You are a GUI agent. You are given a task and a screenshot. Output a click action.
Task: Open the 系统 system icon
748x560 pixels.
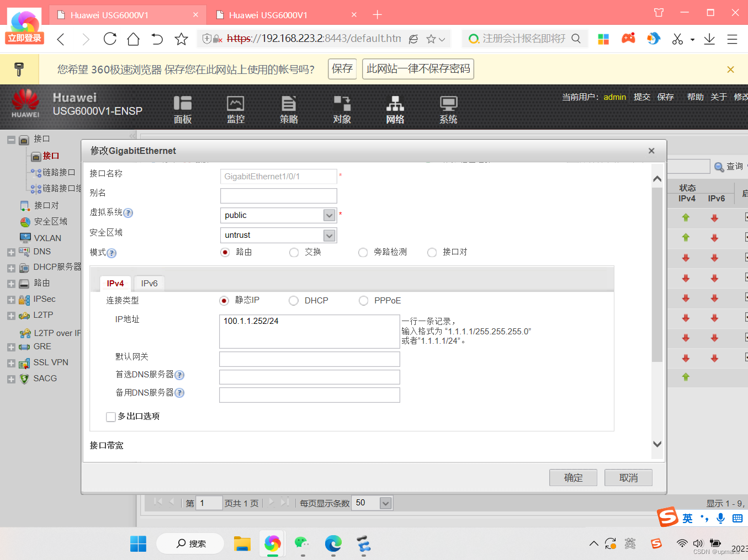pos(448,109)
